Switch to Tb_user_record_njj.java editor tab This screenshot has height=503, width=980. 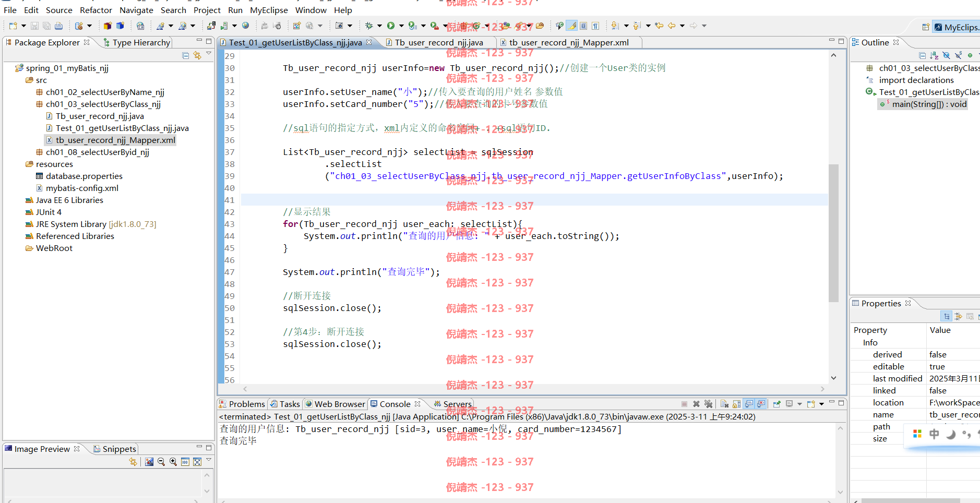438,42
